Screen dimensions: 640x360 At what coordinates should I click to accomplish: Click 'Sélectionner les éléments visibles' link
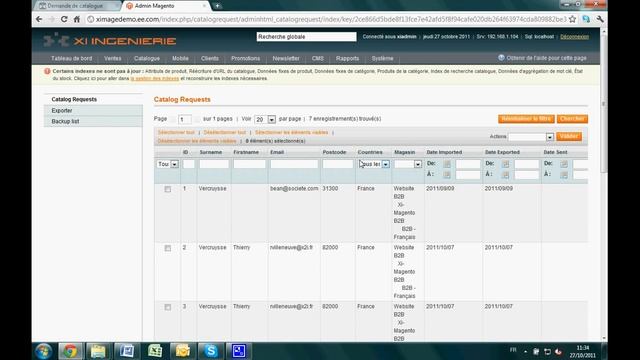[291, 133]
